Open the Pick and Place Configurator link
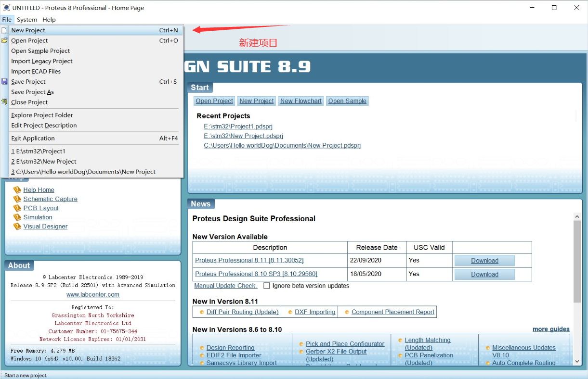The height and width of the screenshot is (379, 588). tap(345, 344)
